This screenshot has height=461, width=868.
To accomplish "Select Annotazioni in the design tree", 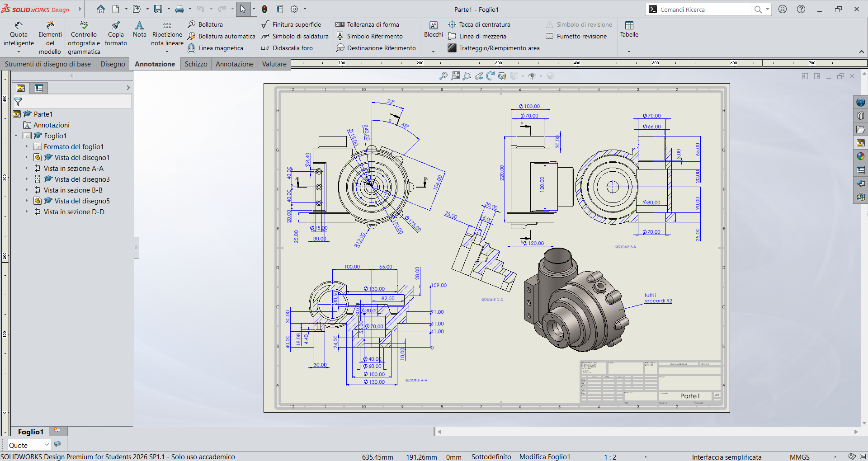I will click(x=46, y=125).
